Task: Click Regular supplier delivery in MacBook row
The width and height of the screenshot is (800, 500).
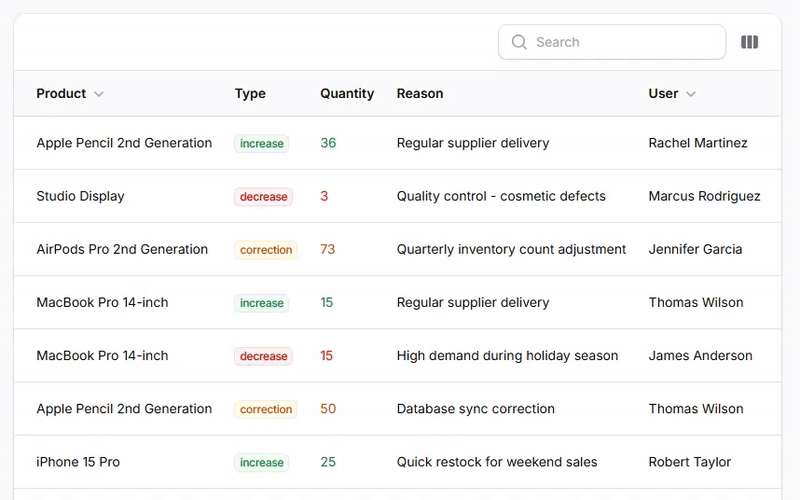Action: [x=473, y=302]
